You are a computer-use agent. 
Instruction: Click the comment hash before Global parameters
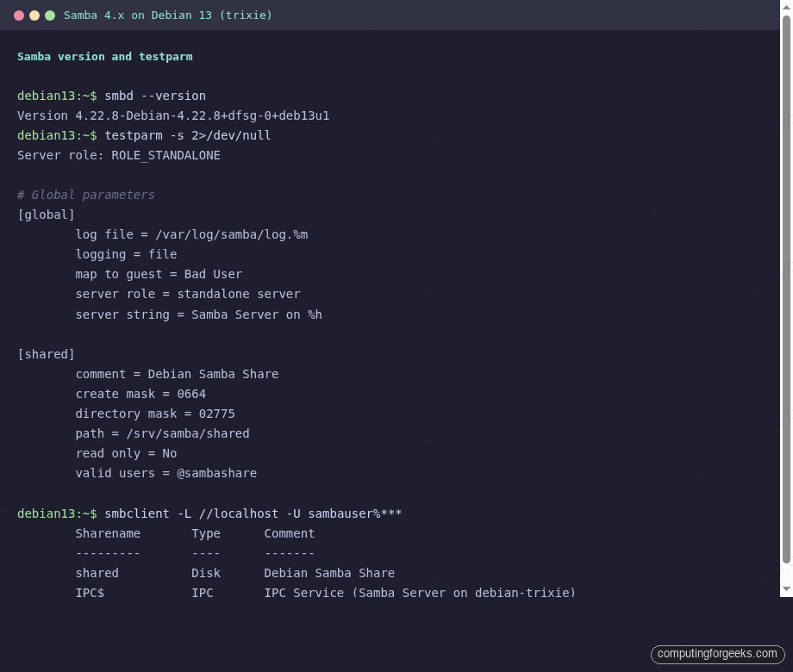click(x=21, y=195)
